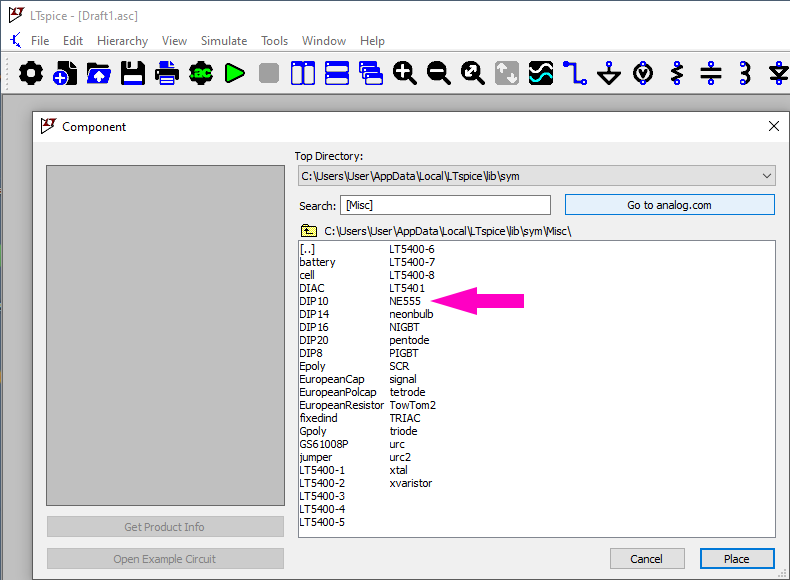The image size is (790, 580).
Task: Open the View menu
Action: point(174,41)
